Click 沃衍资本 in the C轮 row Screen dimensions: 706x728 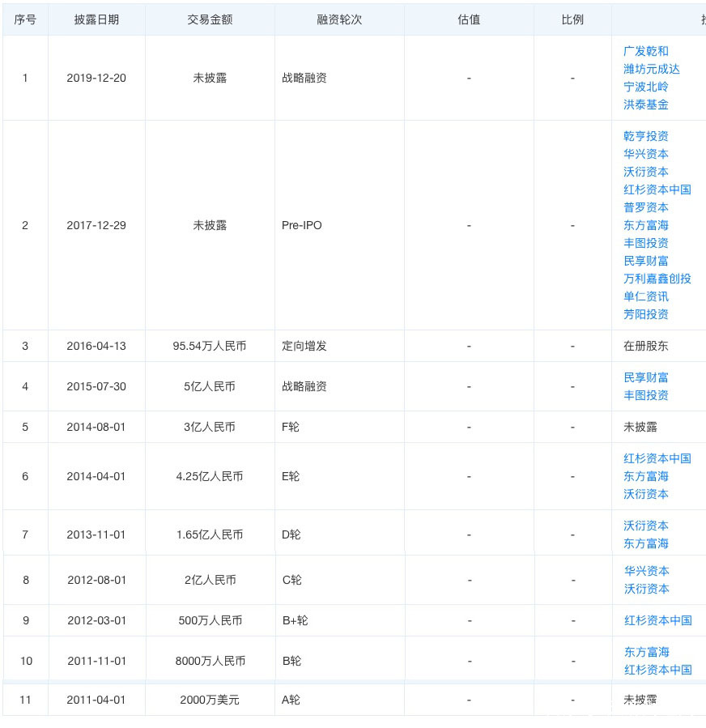pyautogui.click(x=647, y=589)
